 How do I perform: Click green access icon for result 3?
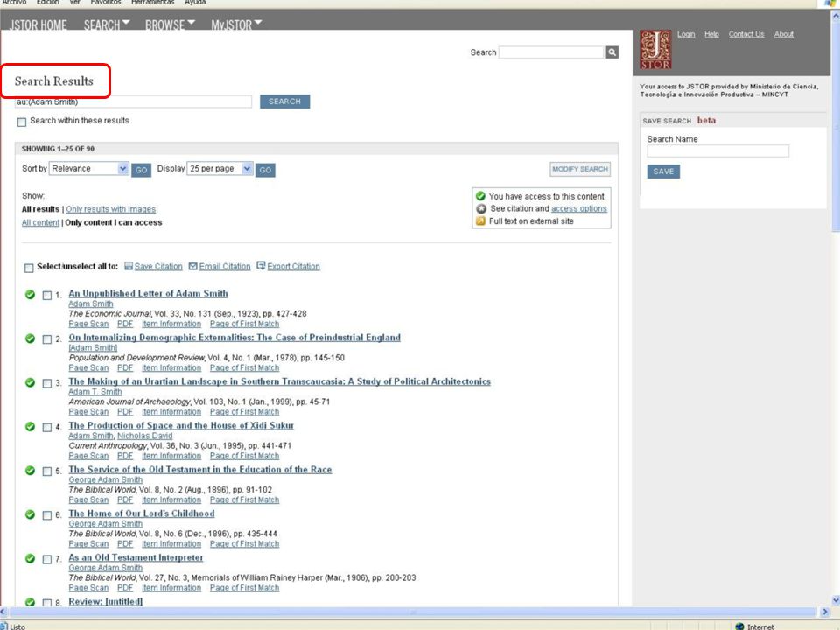pos(30,382)
